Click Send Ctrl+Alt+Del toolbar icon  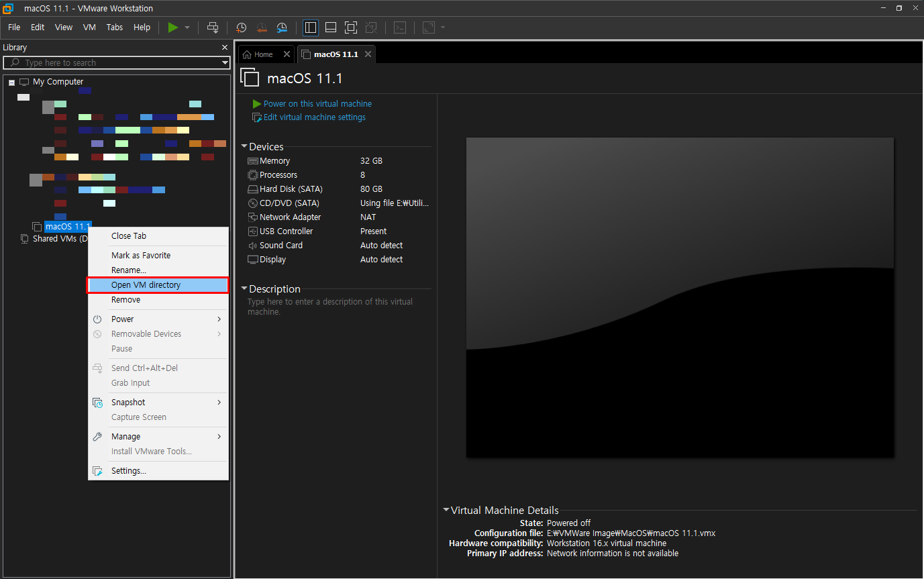(213, 28)
